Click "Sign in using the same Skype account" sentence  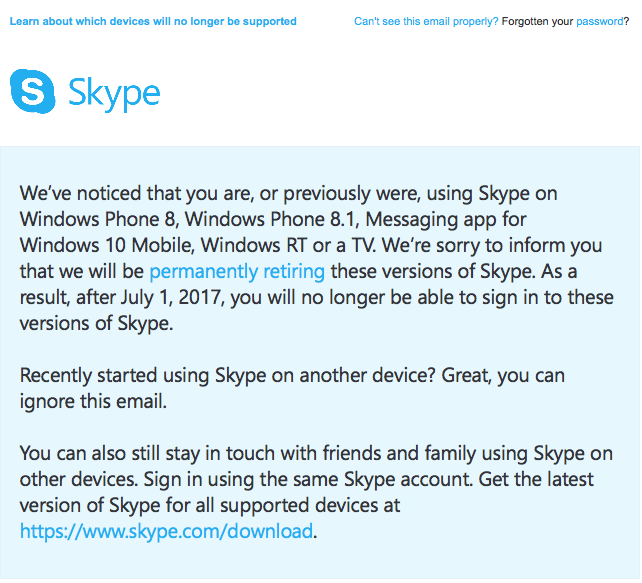pos(307,479)
